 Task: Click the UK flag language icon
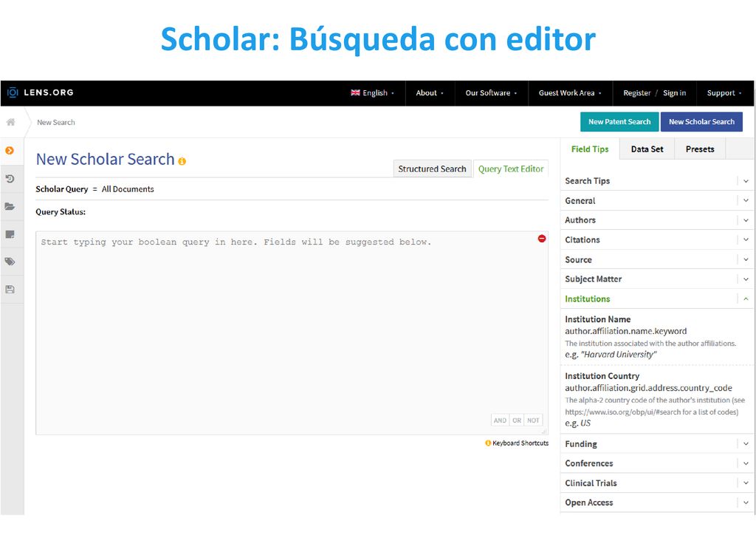click(x=355, y=92)
